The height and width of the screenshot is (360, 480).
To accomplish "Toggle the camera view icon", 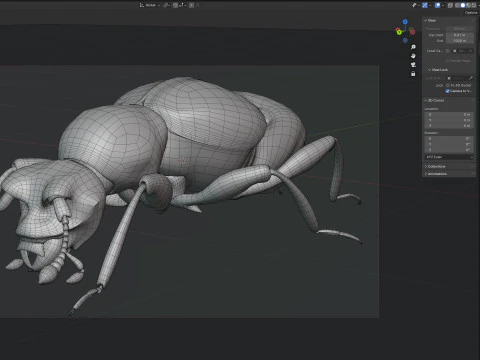I will tap(413, 65).
